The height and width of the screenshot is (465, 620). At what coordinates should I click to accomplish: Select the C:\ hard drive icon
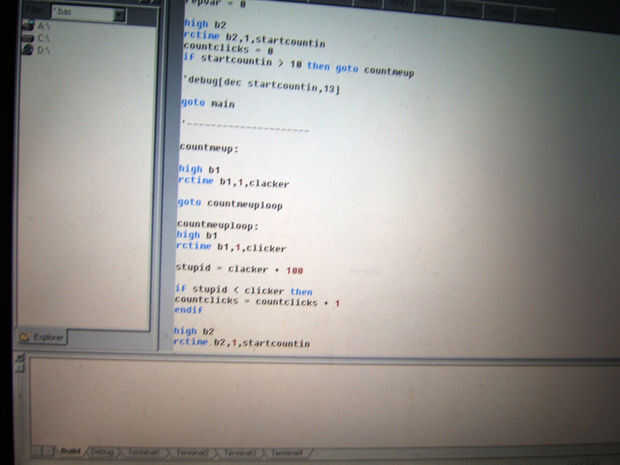point(28,38)
